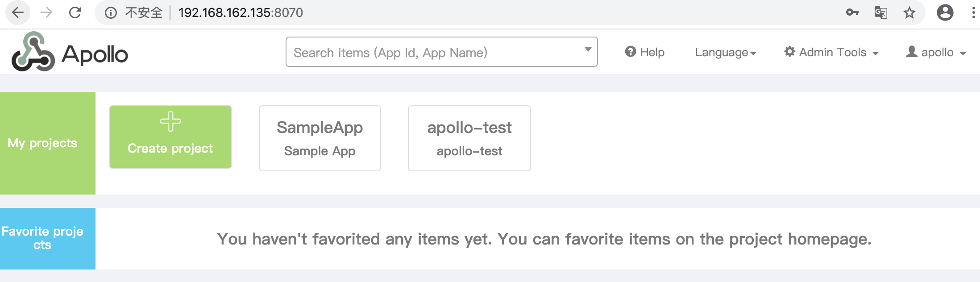Click the plus icon in Create project

click(170, 121)
